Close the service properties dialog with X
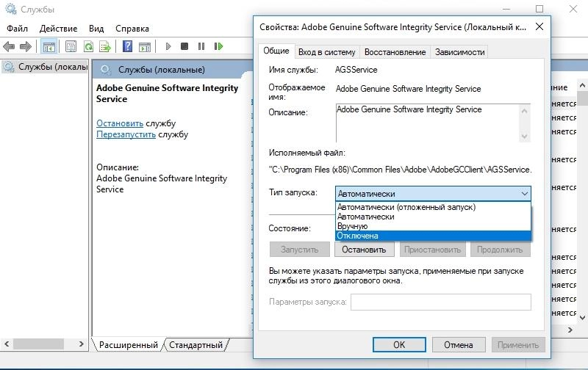 click(x=539, y=27)
